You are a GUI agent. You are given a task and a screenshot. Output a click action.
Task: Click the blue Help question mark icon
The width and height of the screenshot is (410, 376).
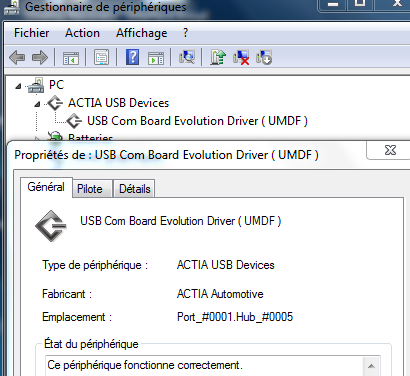coord(132,57)
